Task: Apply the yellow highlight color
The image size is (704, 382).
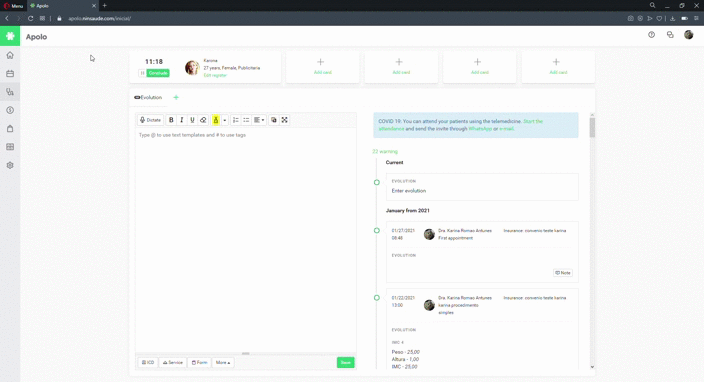Action: coord(216,120)
